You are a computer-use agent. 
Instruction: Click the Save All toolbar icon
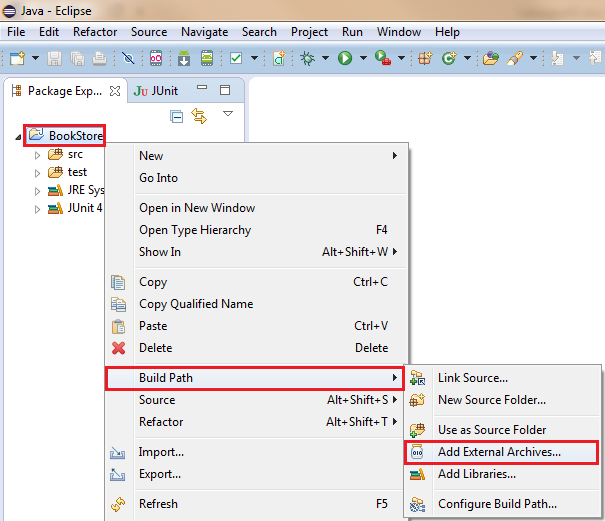[x=77, y=59]
